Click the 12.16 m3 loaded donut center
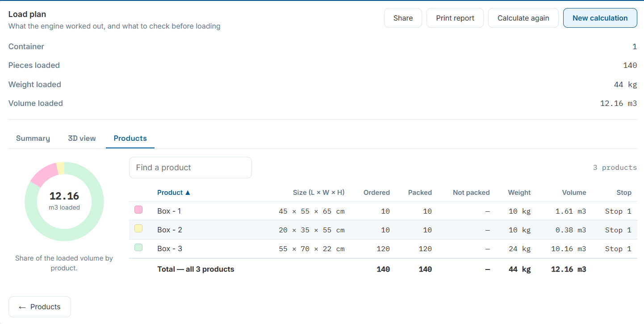 (x=64, y=201)
